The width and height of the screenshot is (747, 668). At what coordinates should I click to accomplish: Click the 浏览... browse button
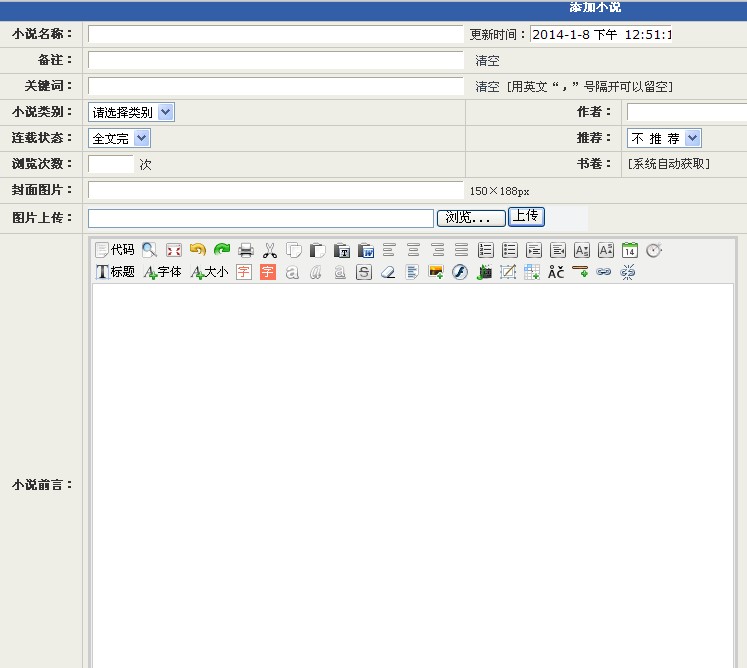[x=470, y=217]
